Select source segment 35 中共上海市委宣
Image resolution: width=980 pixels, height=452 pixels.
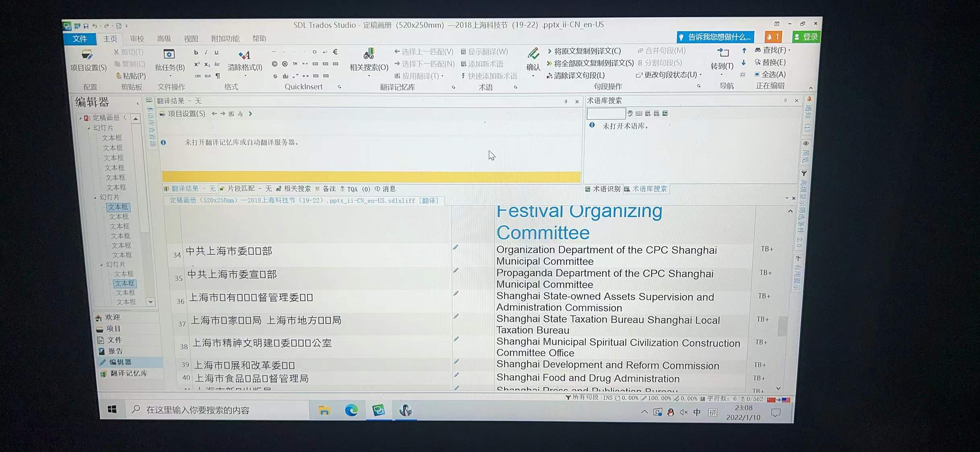(232, 275)
